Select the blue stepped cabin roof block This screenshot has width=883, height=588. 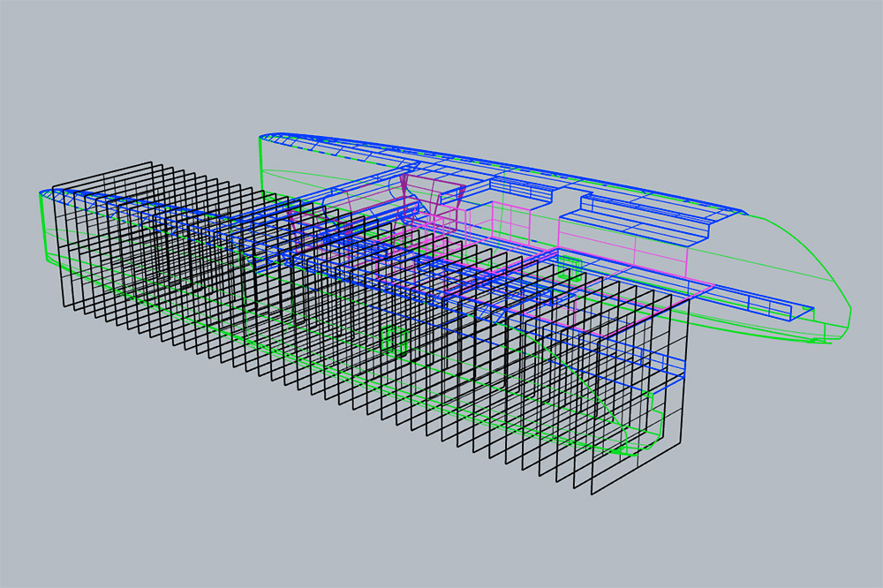tap(636, 212)
